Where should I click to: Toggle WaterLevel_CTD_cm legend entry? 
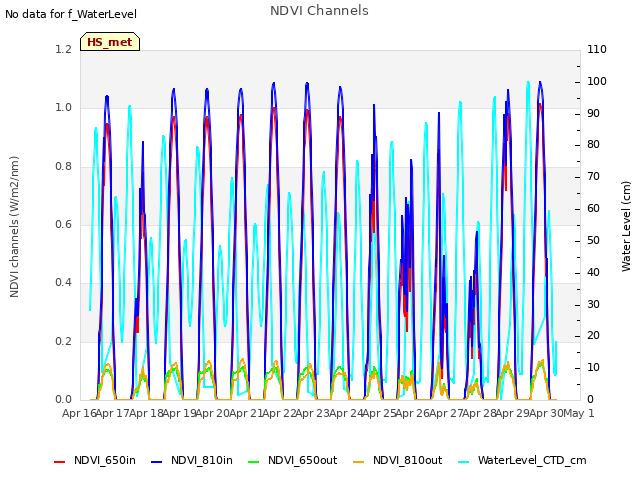522,460
